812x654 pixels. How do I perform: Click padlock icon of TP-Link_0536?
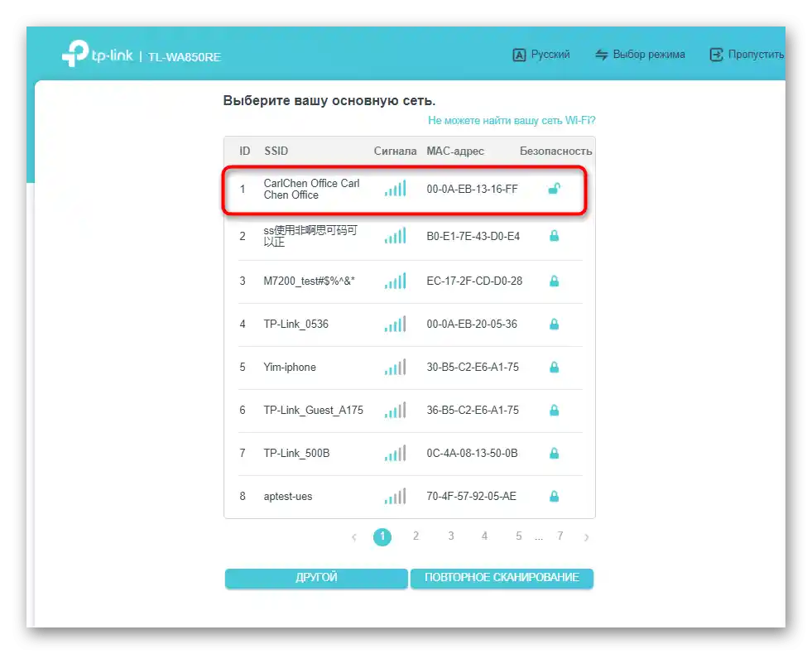click(x=554, y=325)
